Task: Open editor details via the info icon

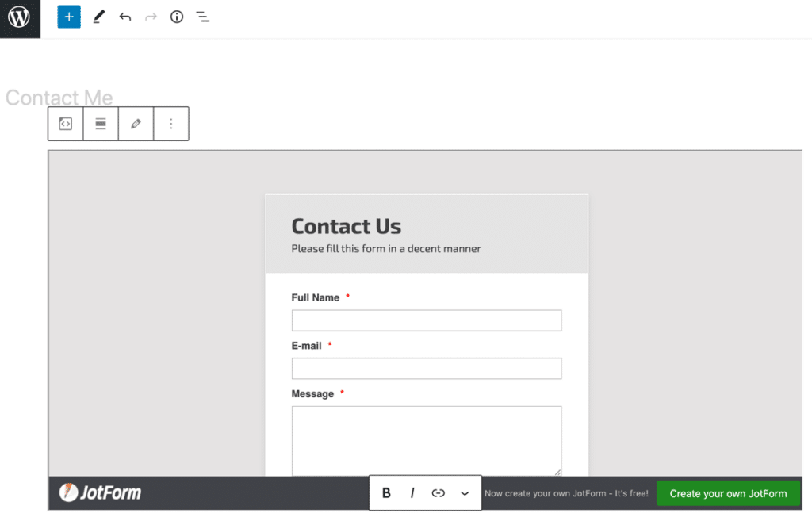Action: pos(176,17)
